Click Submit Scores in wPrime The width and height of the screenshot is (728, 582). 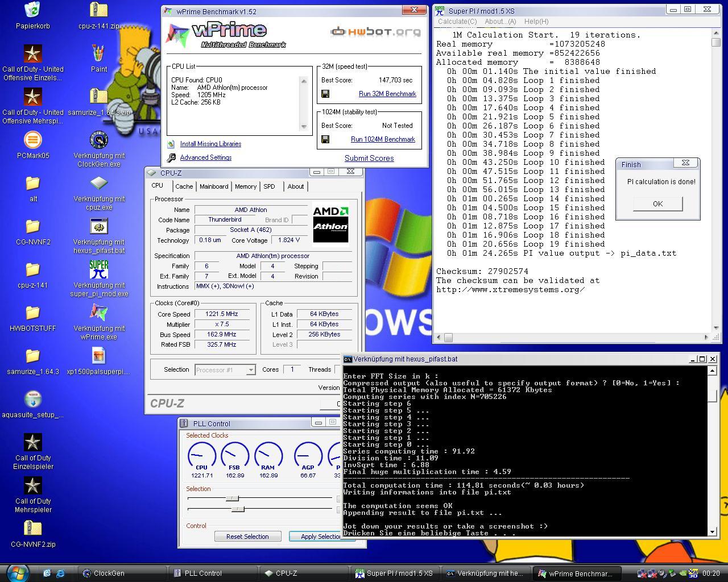pos(369,158)
